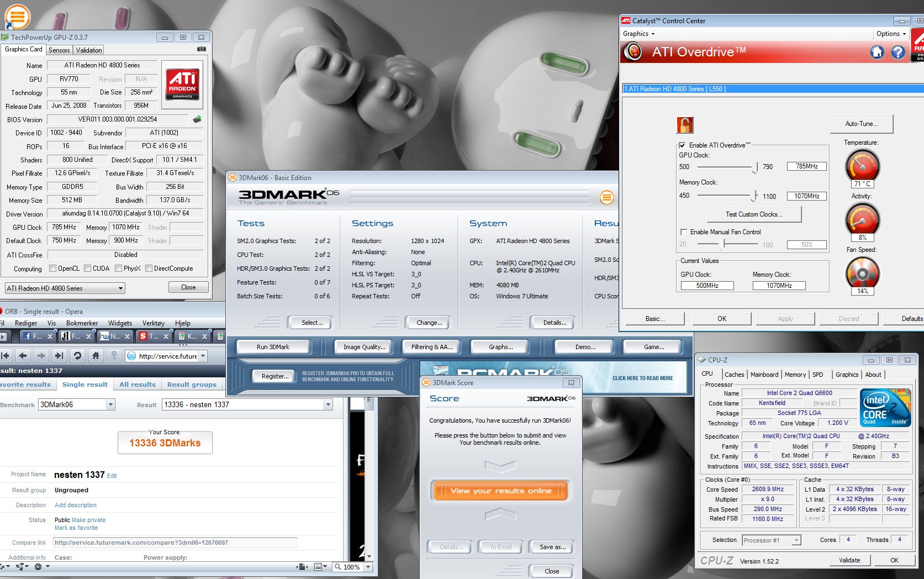Toggle PhysX checkbox in GPU-Z

118,269
